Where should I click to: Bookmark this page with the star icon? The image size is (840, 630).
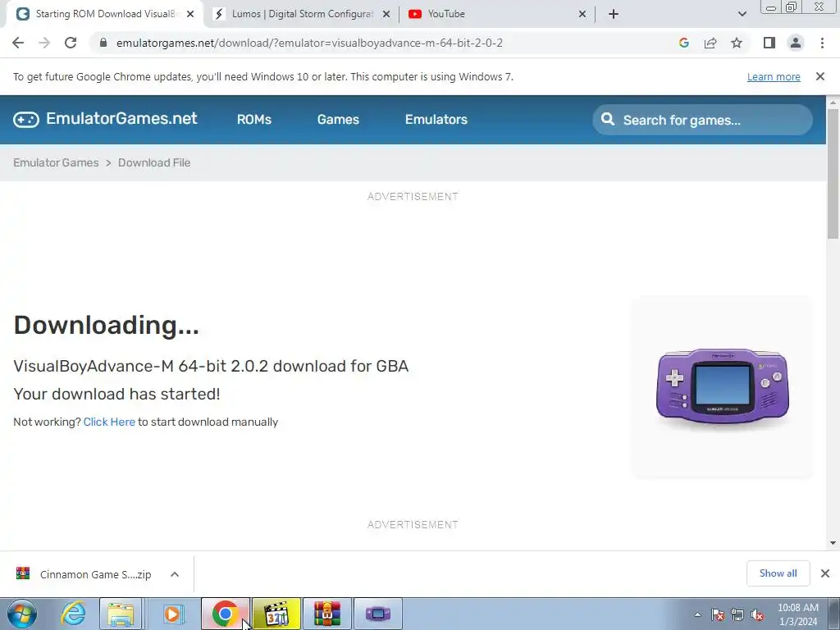pyautogui.click(x=737, y=43)
